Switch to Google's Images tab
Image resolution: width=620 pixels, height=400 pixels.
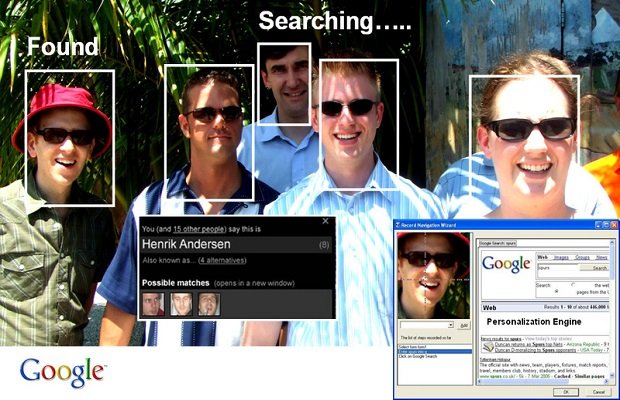tap(561, 257)
